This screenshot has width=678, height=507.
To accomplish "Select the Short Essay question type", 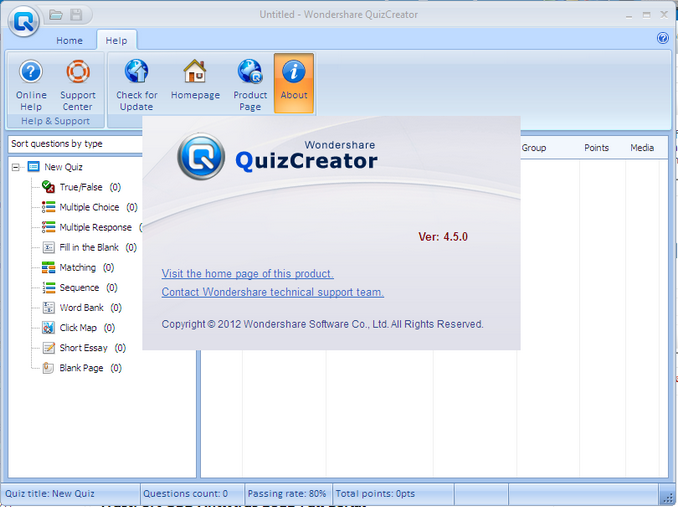I will (x=83, y=348).
